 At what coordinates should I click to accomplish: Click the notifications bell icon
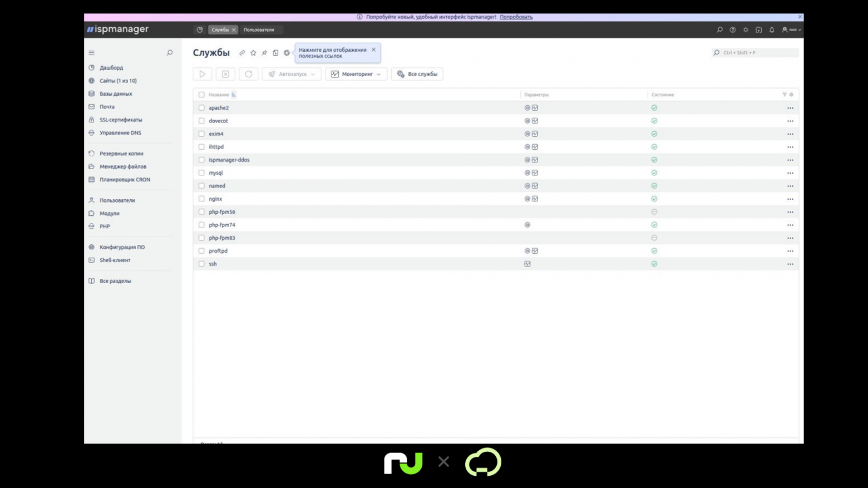772,30
